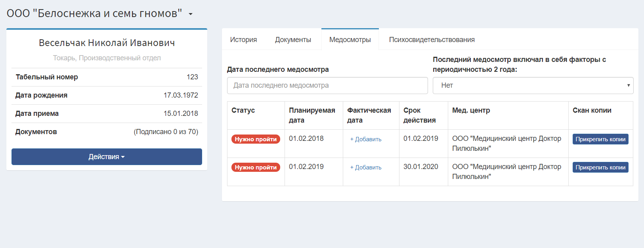The width and height of the screenshot is (644, 248).
Task: Expand the company name dropdown caret
Action: 191,14
